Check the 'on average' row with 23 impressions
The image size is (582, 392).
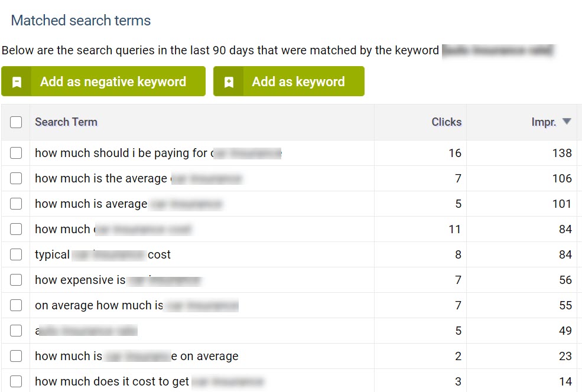point(16,356)
